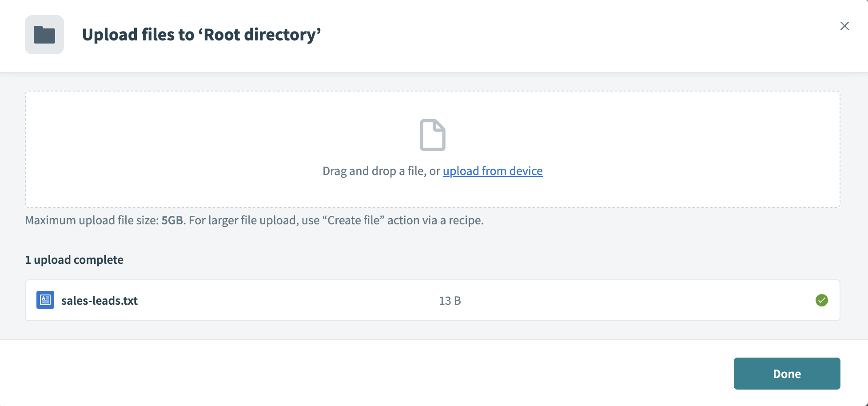Select the sales-leads.txt file type icon
Image resolution: width=868 pixels, height=406 pixels.
click(45, 300)
